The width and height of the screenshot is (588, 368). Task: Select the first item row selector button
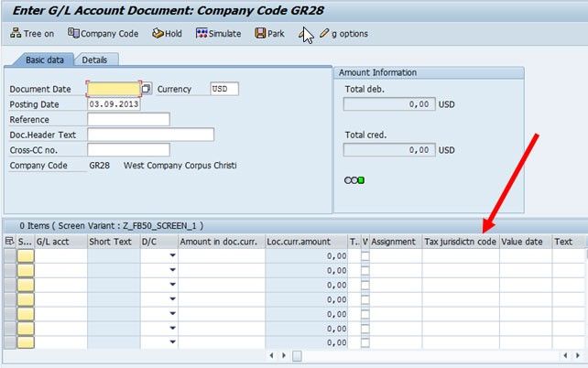click(x=10, y=256)
